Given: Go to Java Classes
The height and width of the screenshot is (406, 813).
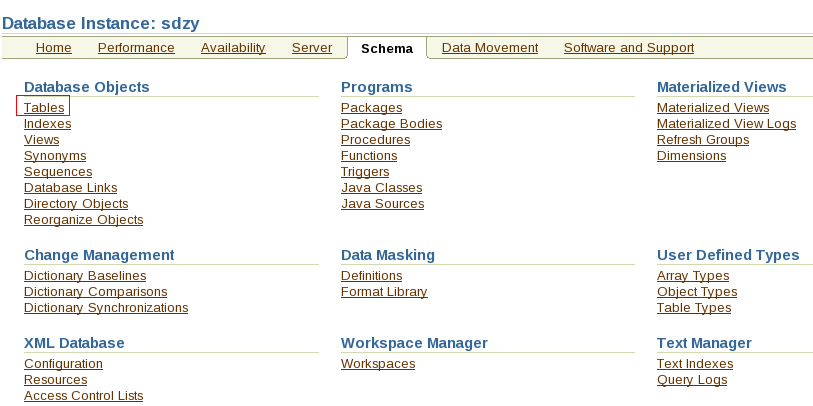Looking at the screenshot, I should tap(381, 188).
